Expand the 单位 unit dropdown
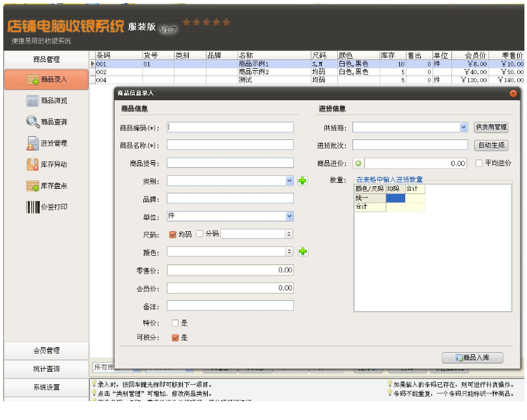Viewport: 527px width, 420px height. (289, 216)
